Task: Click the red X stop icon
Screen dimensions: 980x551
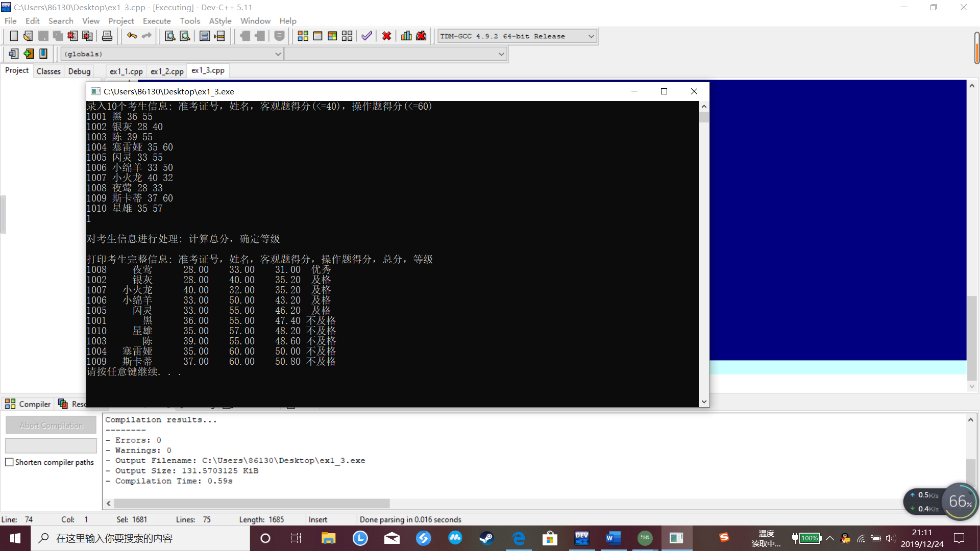Action: pyautogui.click(x=386, y=36)
